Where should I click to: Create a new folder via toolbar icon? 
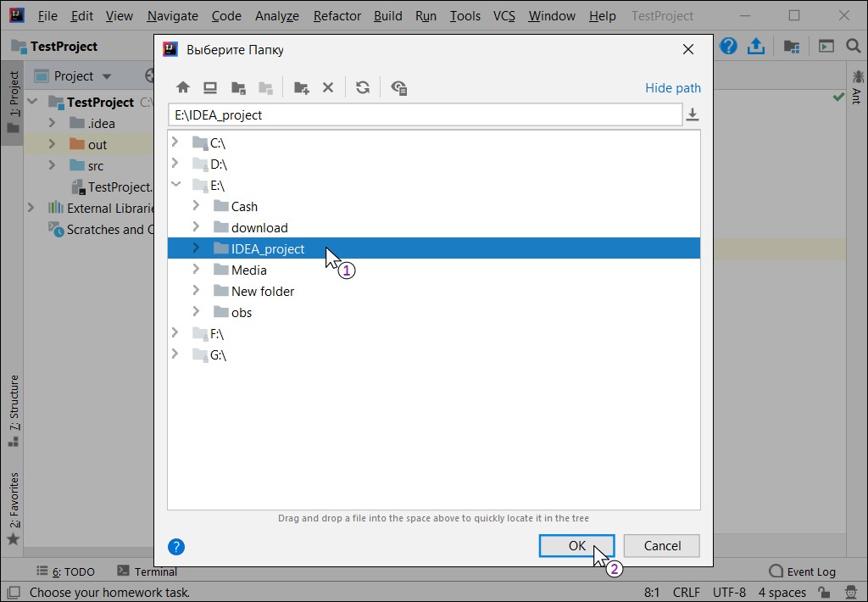click(x=302, y=87)
